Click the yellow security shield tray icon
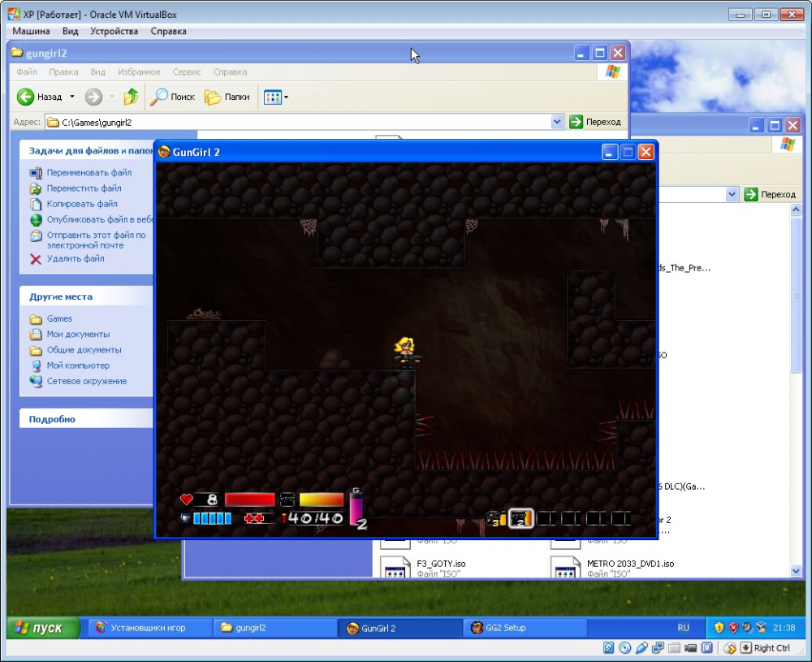Screen dimensions: 812x662 tap(718, 628)
